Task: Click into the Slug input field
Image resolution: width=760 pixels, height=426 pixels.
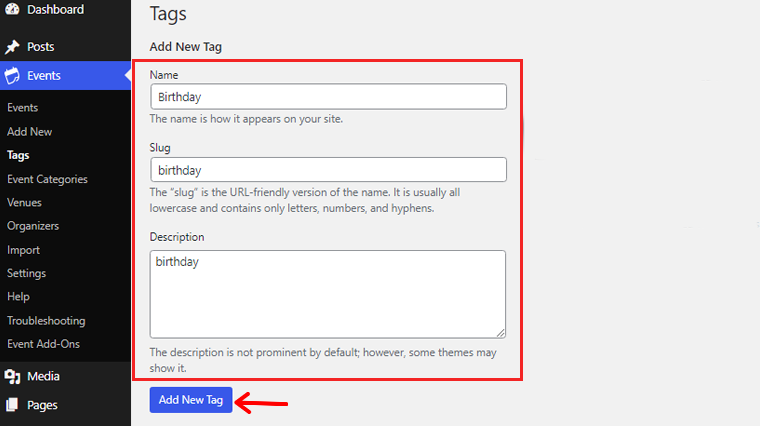Action: click(328, 170)
